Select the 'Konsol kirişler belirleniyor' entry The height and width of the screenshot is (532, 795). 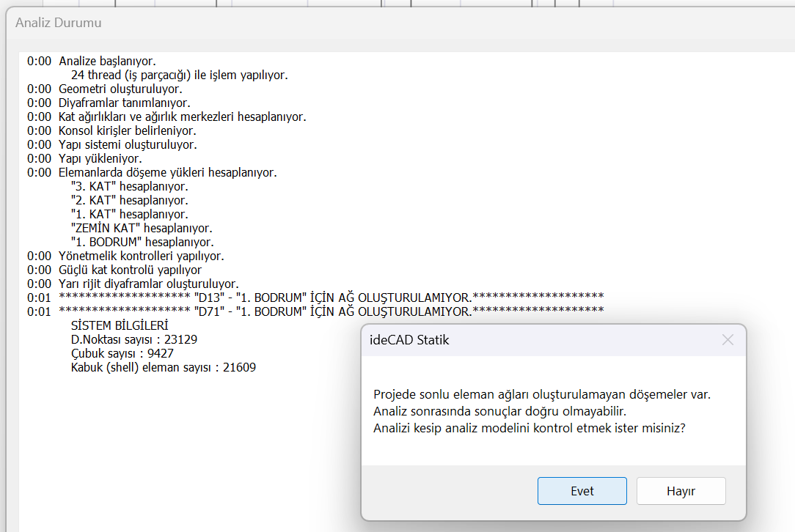127,130
